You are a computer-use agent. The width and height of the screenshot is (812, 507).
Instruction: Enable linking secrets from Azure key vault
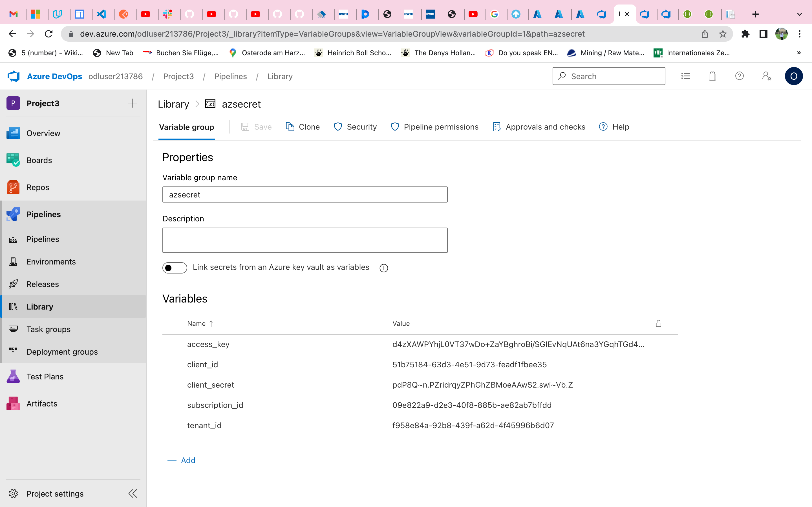click(175, 268)
